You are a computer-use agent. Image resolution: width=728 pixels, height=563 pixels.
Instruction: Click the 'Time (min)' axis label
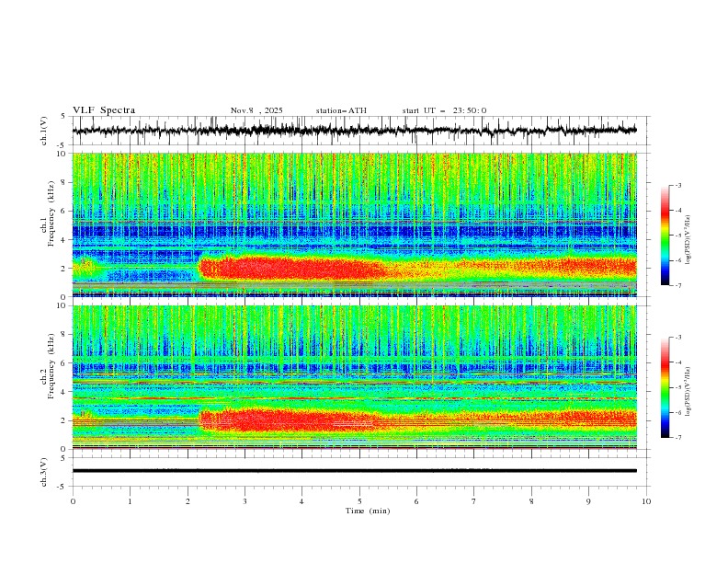point(368,511)
